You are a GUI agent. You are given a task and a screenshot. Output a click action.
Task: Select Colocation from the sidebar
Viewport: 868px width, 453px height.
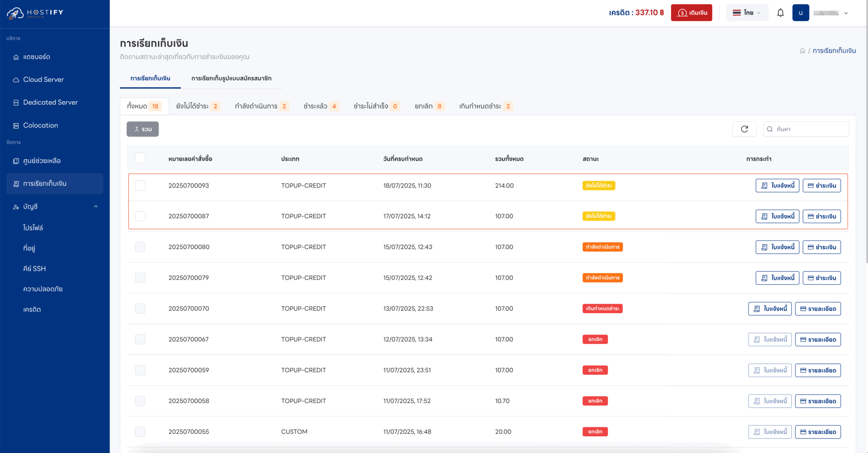point(40,125)
